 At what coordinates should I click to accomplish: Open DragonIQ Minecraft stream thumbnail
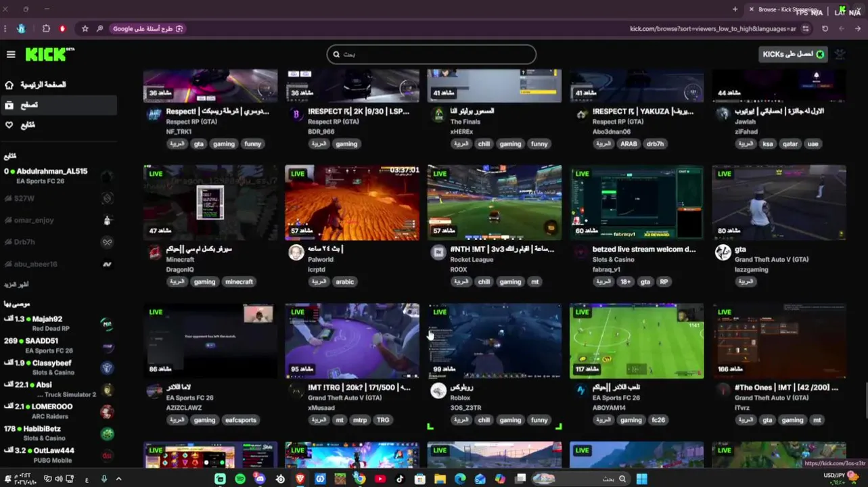point(210,202)
